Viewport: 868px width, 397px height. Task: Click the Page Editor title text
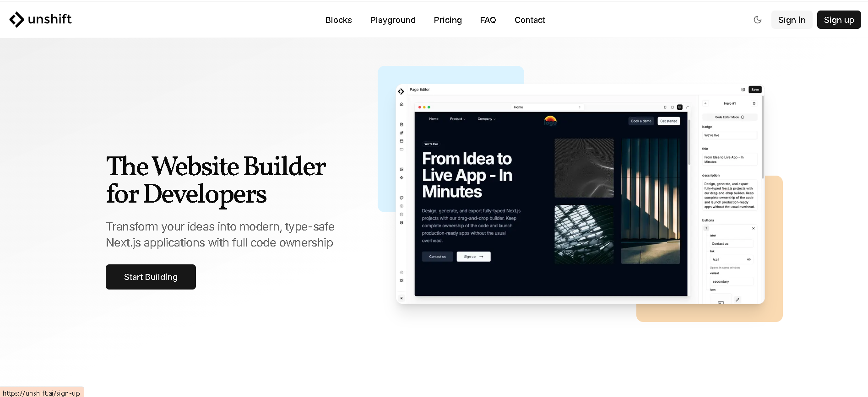click(x=419, y=90)
